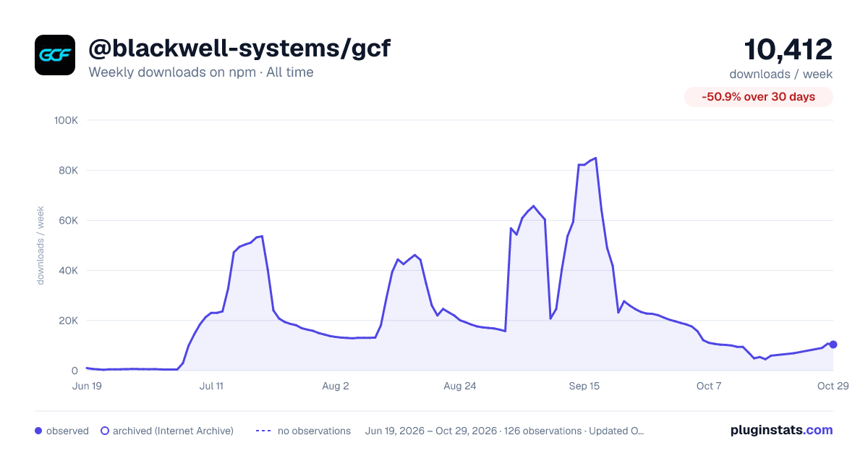Screen dimensions: 868x456
Task: Click the Sep 15 x-axis label
Action: [584, 386]
